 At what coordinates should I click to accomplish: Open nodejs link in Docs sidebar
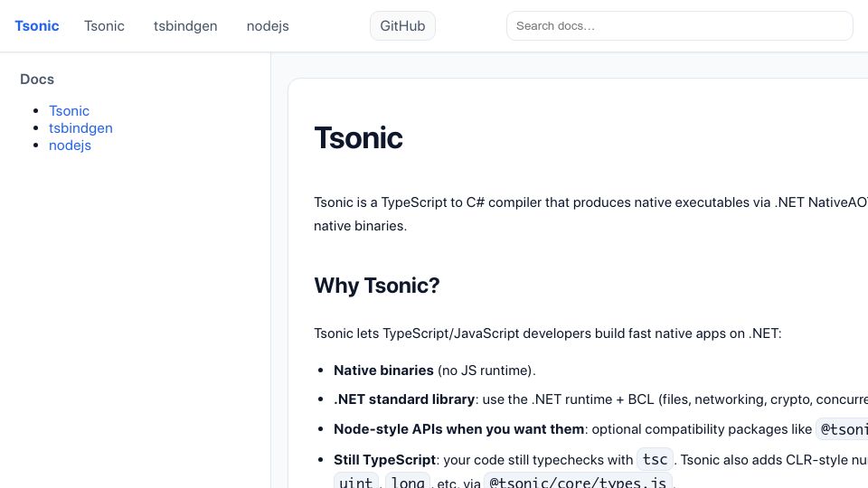coord(70,145)
